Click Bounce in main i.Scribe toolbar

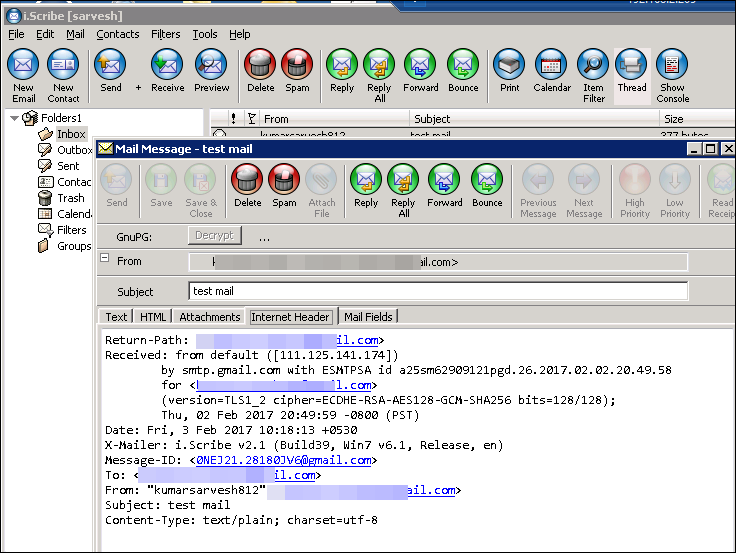463,70
